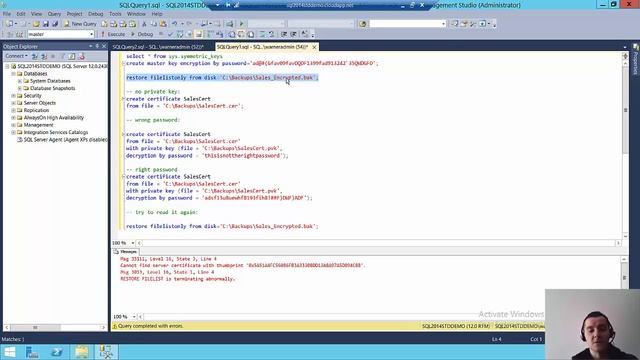Switch to the SQLQuery2.sql tab
Image resolution: width=640 pixels, height=360 pixels.
(x=158, y=47)
